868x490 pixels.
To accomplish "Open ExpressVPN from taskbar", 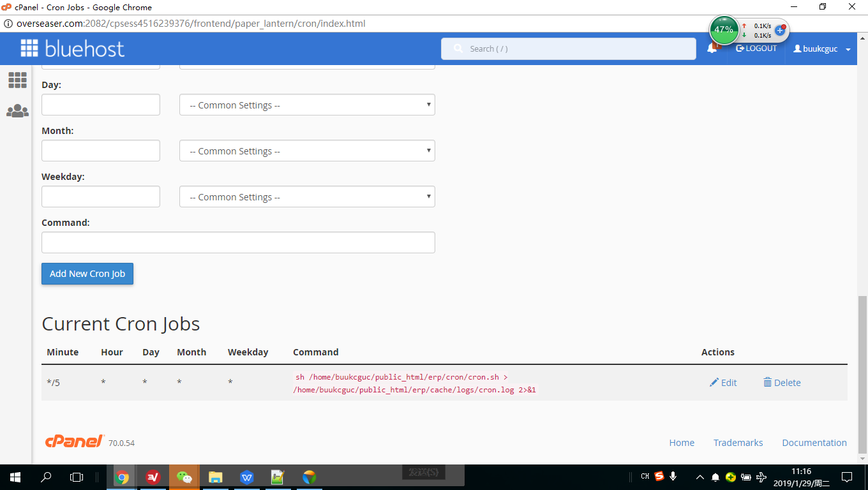I will pyautogui.click(x=153, y=477).
